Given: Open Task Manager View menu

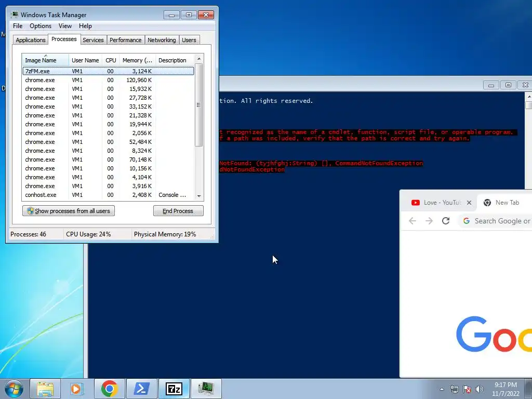Looking at the screenshot, I should pos(65,26).
